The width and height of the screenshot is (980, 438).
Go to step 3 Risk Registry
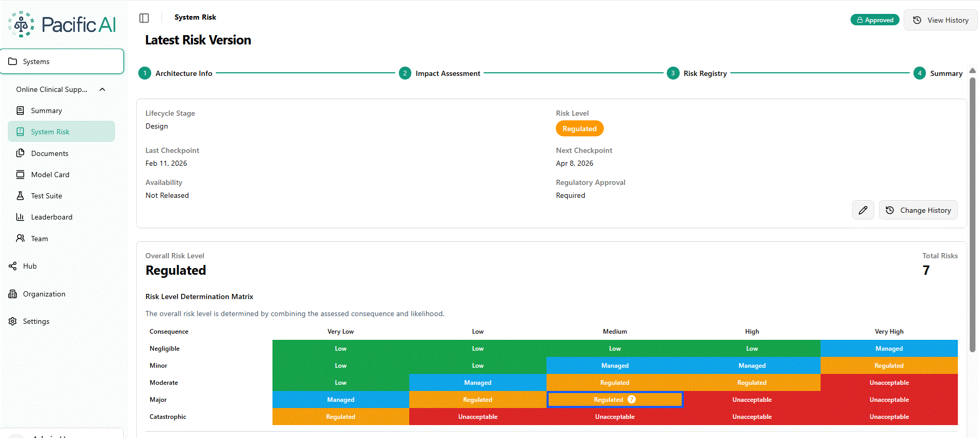click(697, 73)
